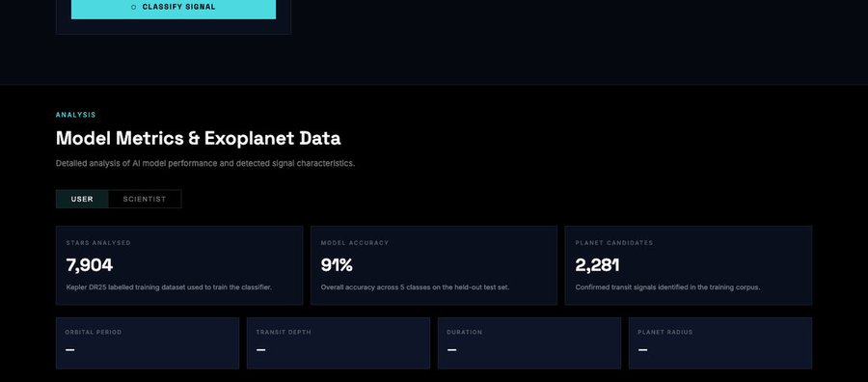Open the Orbital Period metric card
Image resolution: width=868 pixels, height=382 pixels.
148,343
